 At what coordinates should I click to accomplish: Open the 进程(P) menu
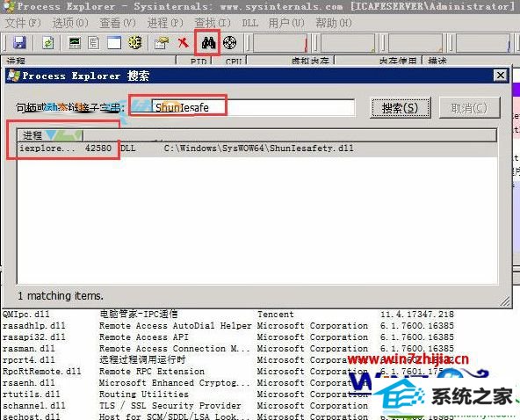165,23
